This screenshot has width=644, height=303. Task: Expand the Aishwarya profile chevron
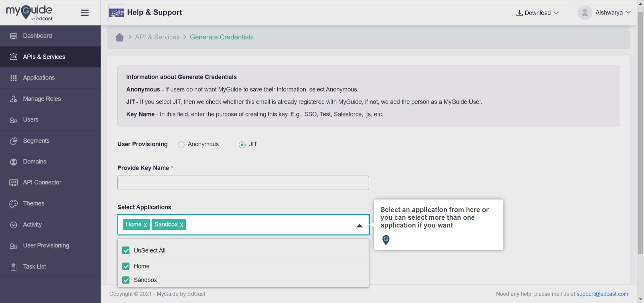click(628, 12)
